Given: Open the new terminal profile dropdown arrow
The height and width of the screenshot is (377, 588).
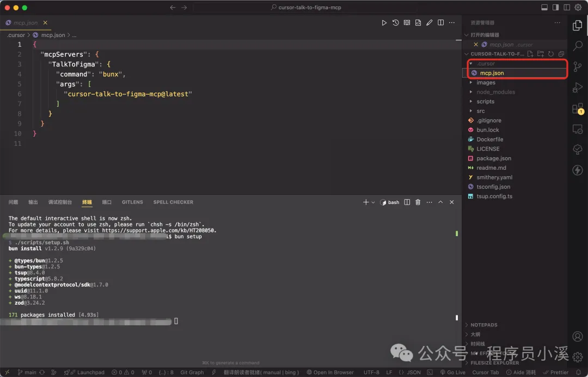Looking at the screenshot, I should point(373,202).
